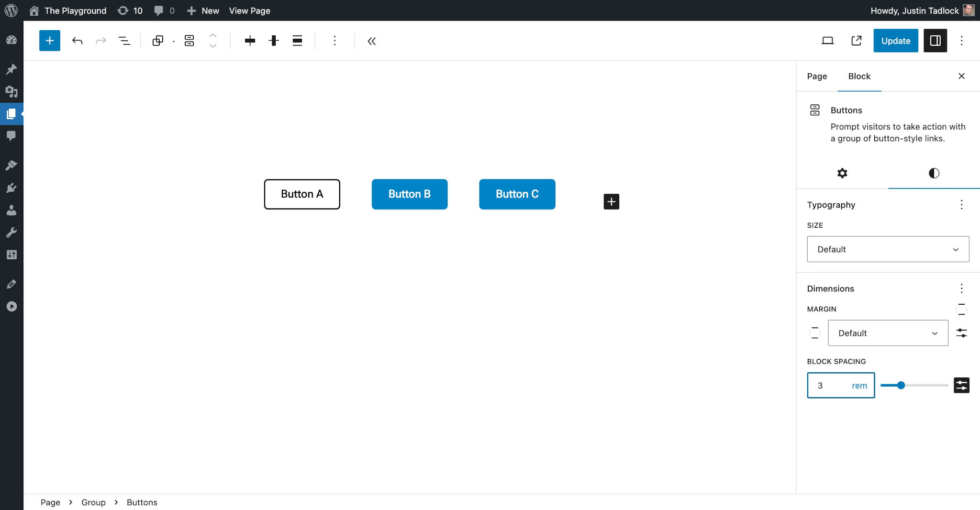Select Button C in the canvas
The height and width of the screenshot is (510, 980).
click(517, 194)
